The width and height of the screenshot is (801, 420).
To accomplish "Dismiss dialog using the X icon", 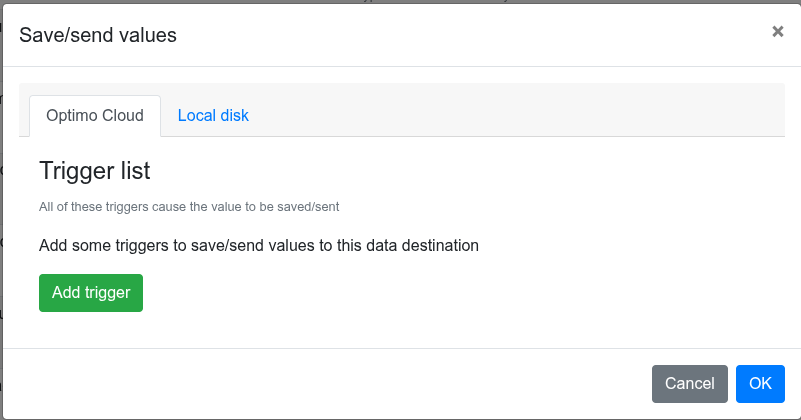I will pyautogui.click(x=777, y=31).
